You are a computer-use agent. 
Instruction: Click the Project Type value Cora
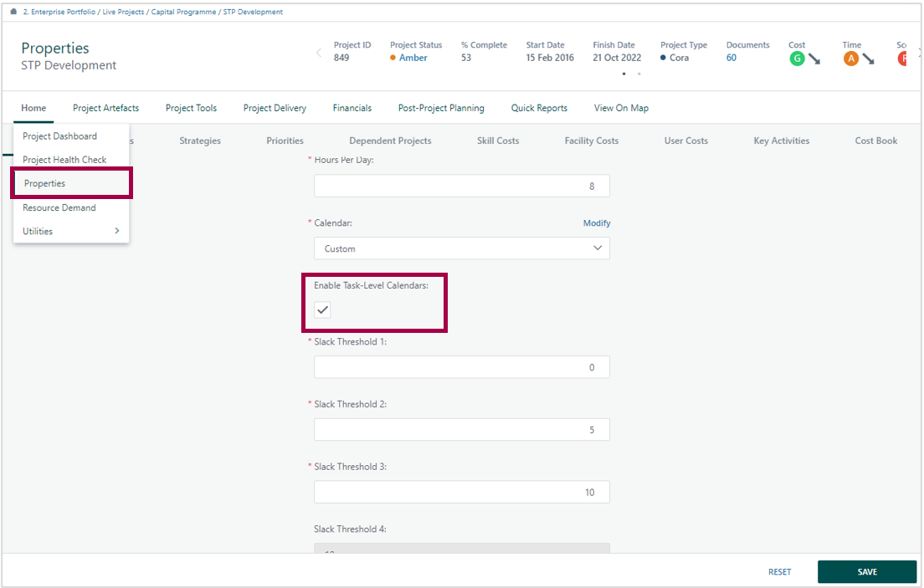(679, 58)
